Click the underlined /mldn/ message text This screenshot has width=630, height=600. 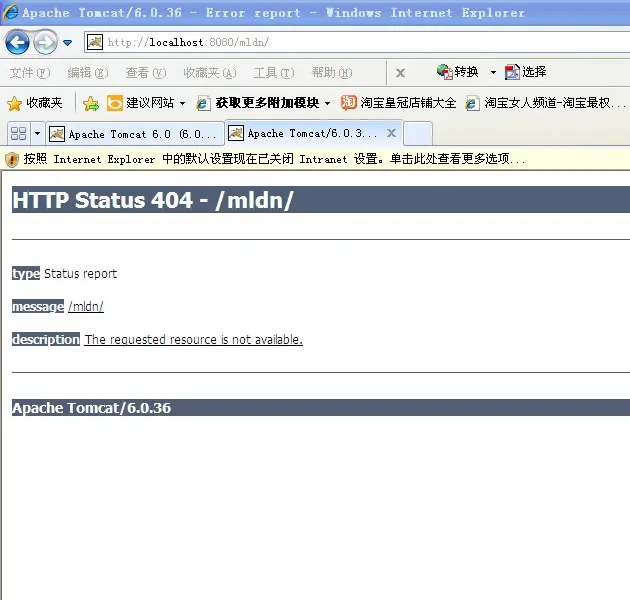(x=86, y=307)
